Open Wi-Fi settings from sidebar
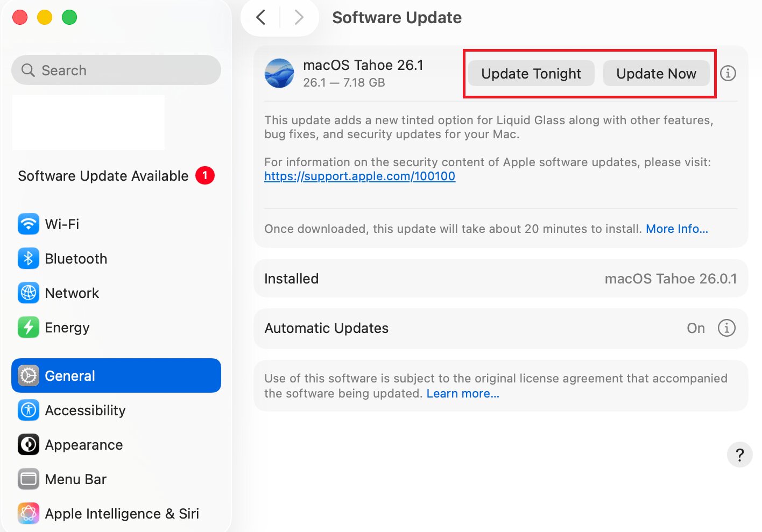 point(62,224)
